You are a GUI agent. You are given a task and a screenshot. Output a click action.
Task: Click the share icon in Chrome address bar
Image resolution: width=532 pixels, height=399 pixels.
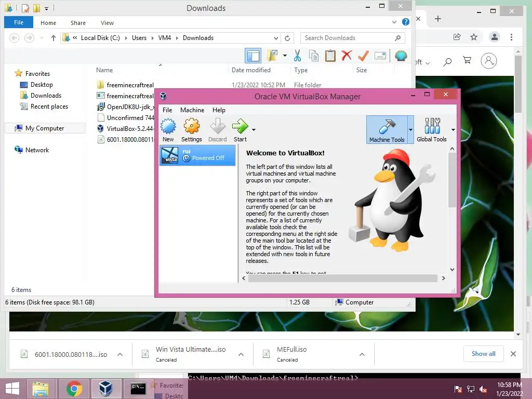pyautogui.click(x=457, y=37)
